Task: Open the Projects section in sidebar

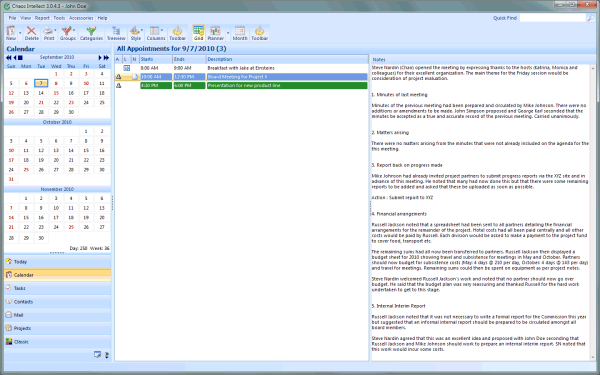Action: click(x=57, y=328)
